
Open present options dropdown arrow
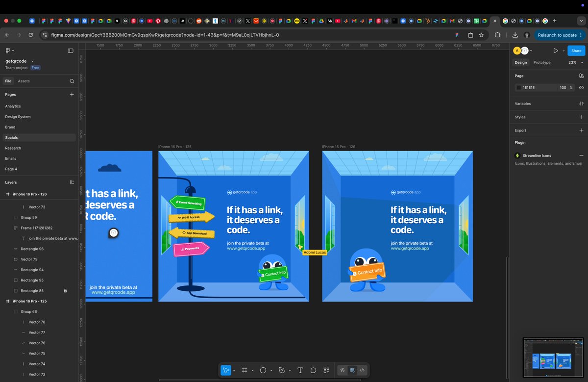pyautogui.click(x=563, y=51)
